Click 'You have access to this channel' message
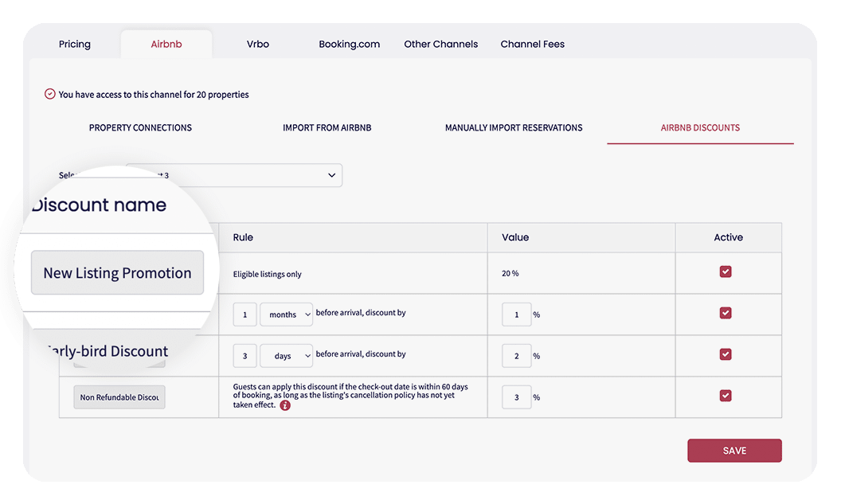 coord(154,95)
